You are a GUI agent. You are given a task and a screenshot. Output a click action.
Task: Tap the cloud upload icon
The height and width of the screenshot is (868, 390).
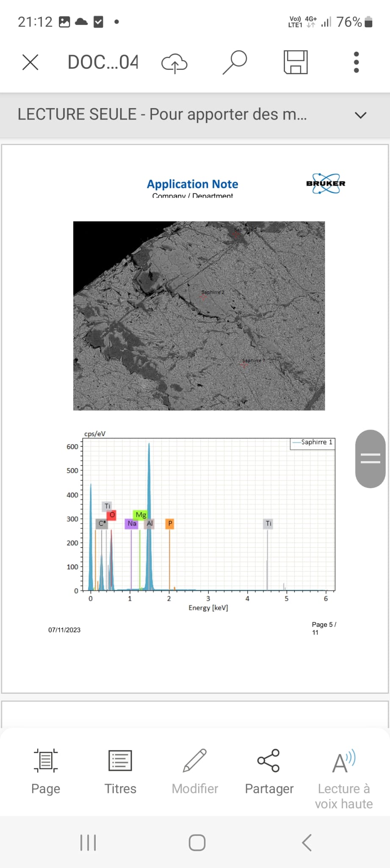[x=174, y=63]
